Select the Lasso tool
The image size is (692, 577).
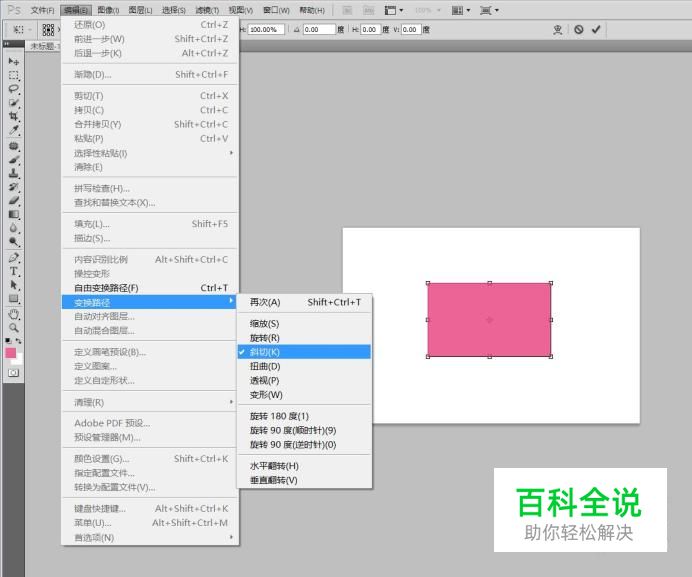14,89
